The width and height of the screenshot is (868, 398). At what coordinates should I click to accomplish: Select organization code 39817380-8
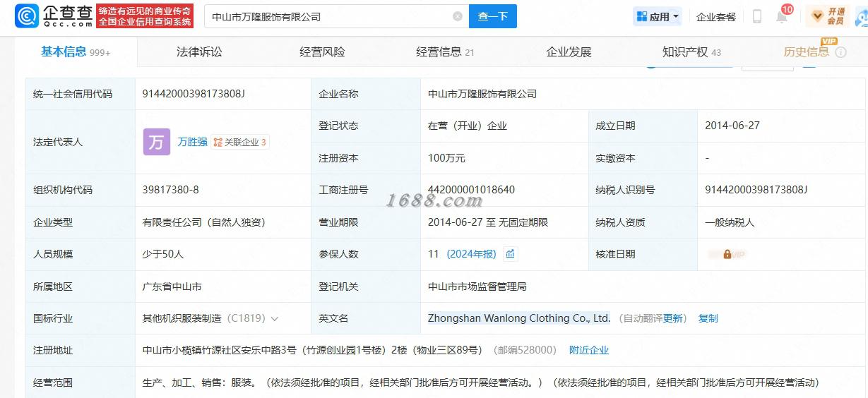pyautogui.click(x=170, y=190)
